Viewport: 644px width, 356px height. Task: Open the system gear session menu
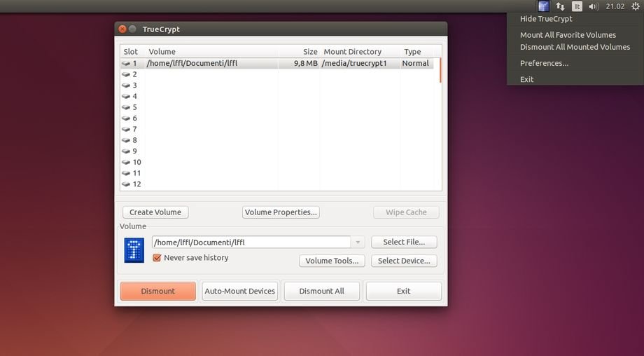635,6
